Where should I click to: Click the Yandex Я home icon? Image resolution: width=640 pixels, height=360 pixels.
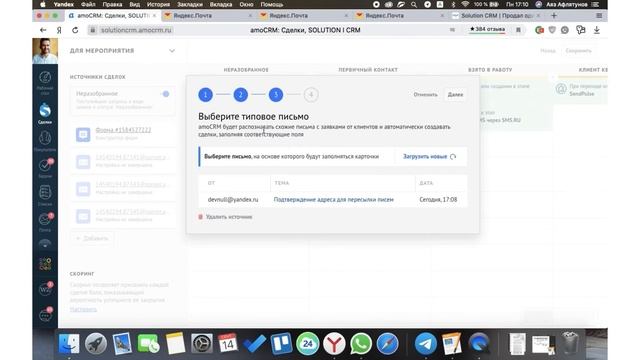point(59,30)
